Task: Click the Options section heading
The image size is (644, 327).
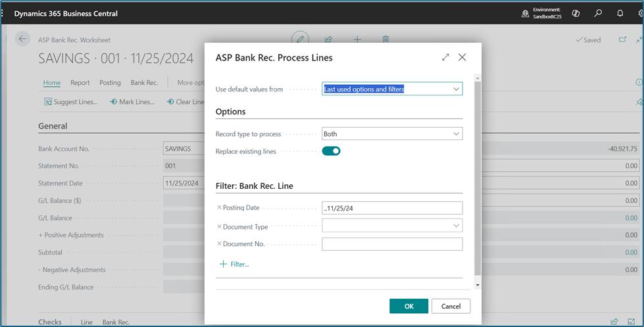Action: point(230,112)
